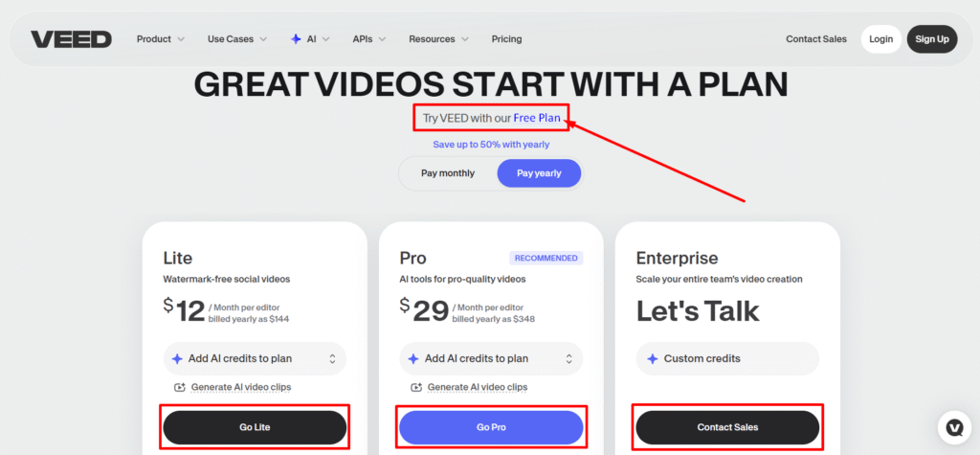Click sparkle icon in Pro AI credits
Image resolution: width=980 pixels, height=455 pixels.
point(413,358)
